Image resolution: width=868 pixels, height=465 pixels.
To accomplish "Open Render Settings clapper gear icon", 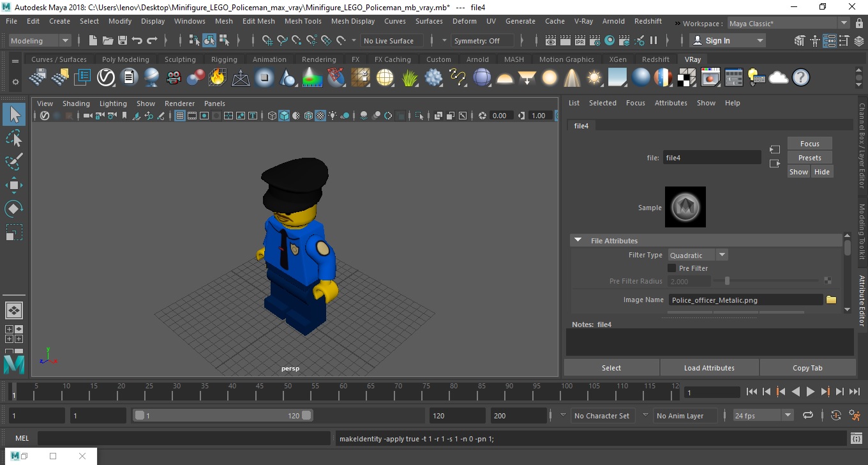I will point(595,40).
